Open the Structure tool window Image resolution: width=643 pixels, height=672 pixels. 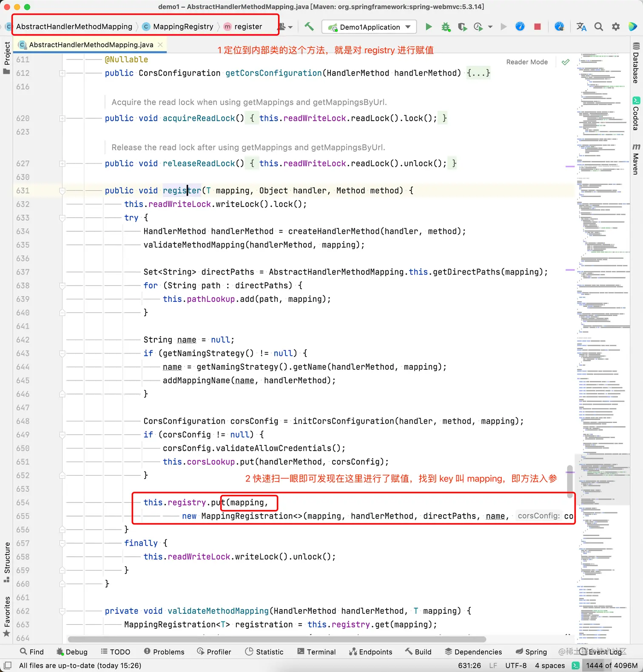(7, 562)
